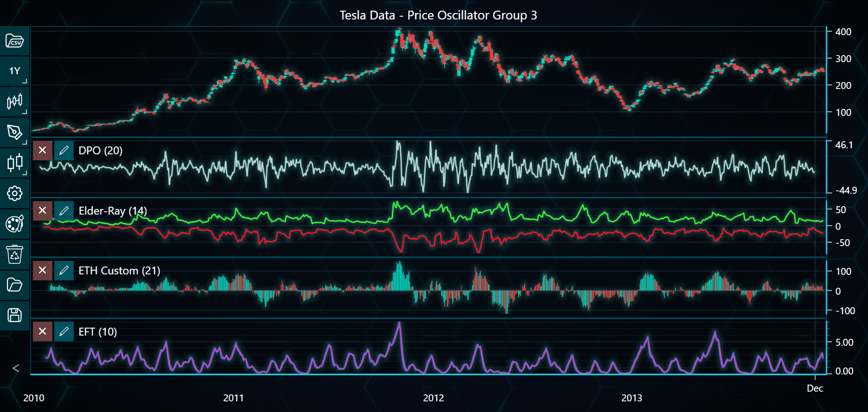Click the EFT (10) label
This screenshot has width=868, height=412.
tap(97, 332)
